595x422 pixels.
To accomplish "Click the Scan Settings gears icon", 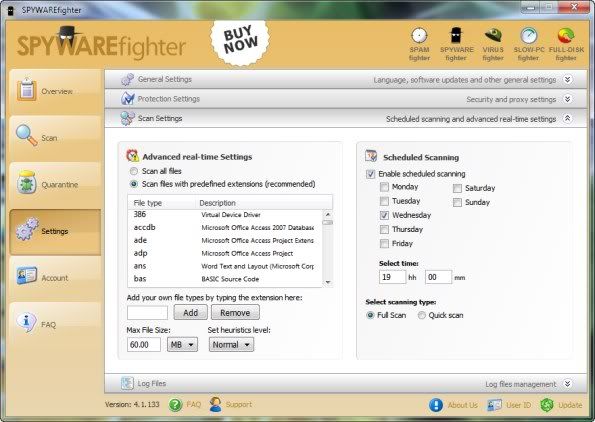I will tap(127, 118).
